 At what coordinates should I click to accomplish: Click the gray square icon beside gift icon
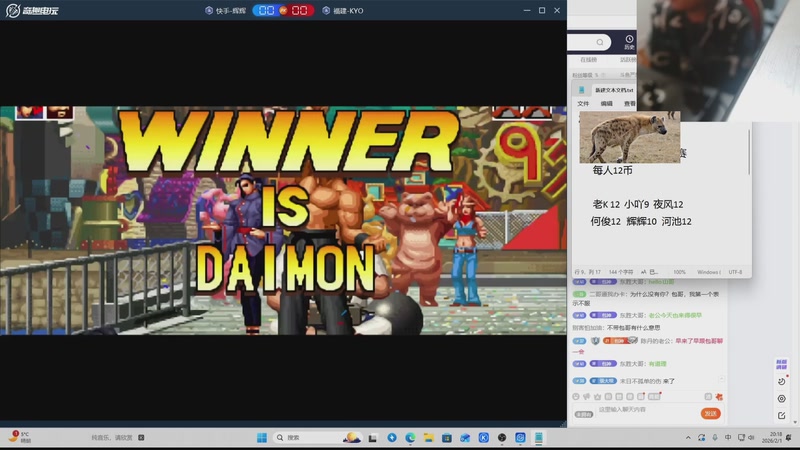click(x=708, y=396)
